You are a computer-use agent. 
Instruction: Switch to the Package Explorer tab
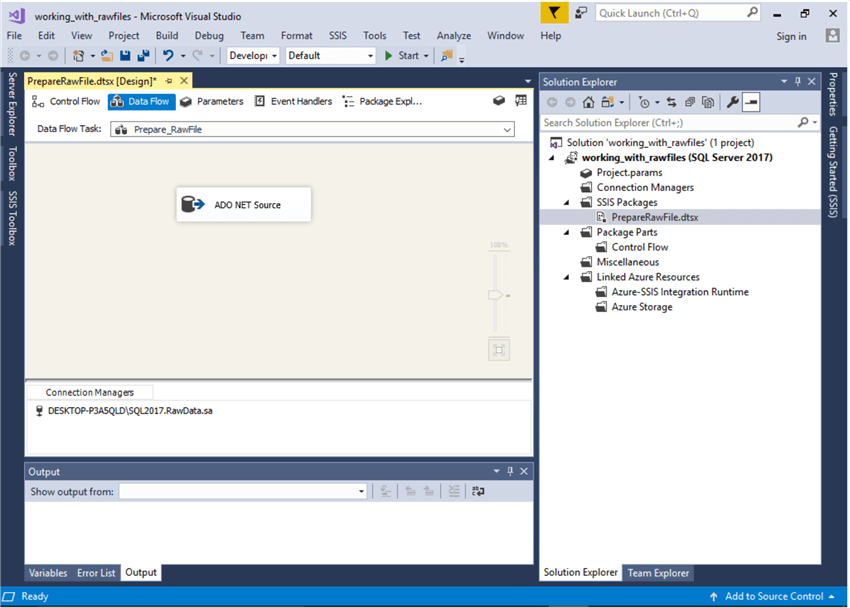[382, 101]
